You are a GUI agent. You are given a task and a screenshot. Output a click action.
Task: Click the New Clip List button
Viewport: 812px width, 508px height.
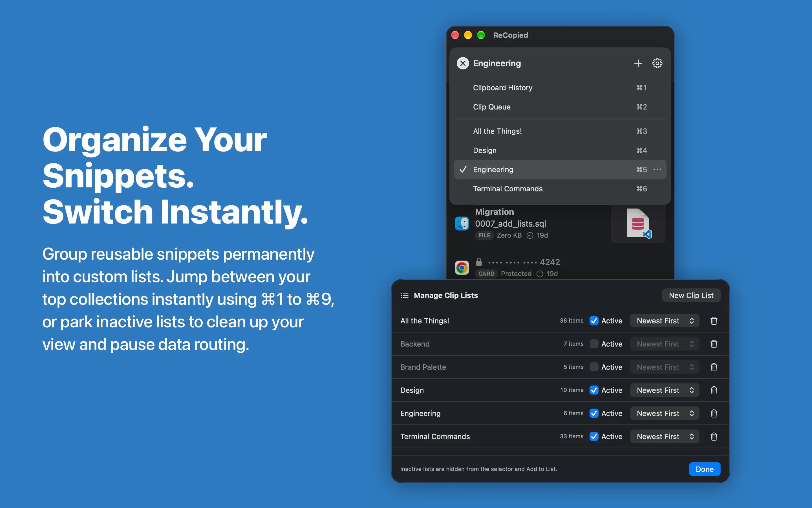point(691,295)
